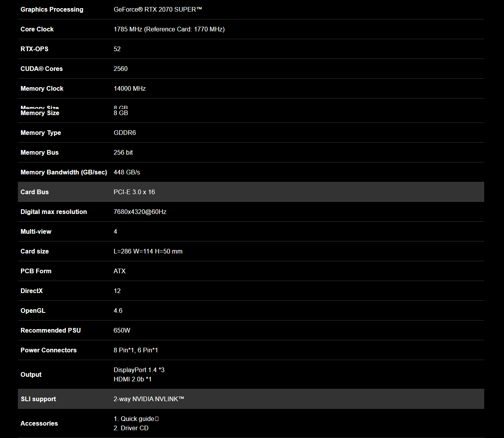Screen dimensions: 504x438
Task: Select the 'PCB Form' label
Action: coord(36,271)
